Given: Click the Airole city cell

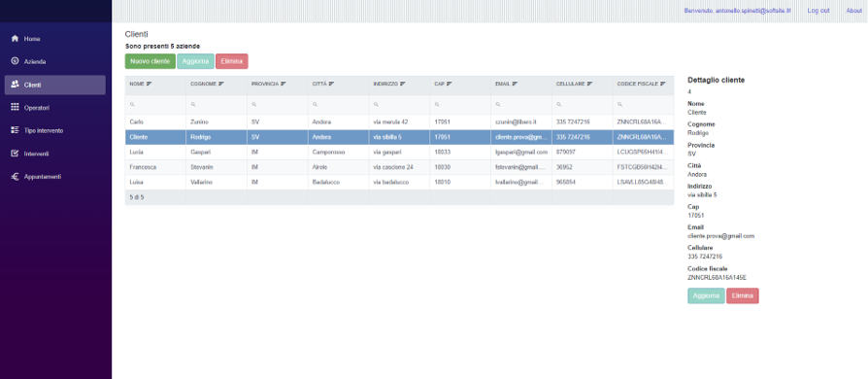Looking at the screenshot, I should click(338, 167).
